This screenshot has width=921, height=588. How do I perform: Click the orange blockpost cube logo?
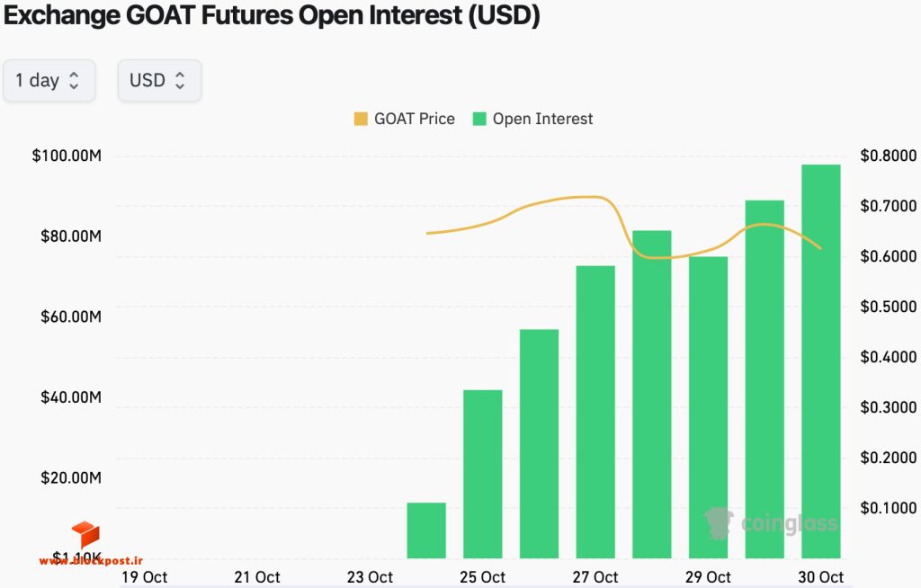pos(85,533)
